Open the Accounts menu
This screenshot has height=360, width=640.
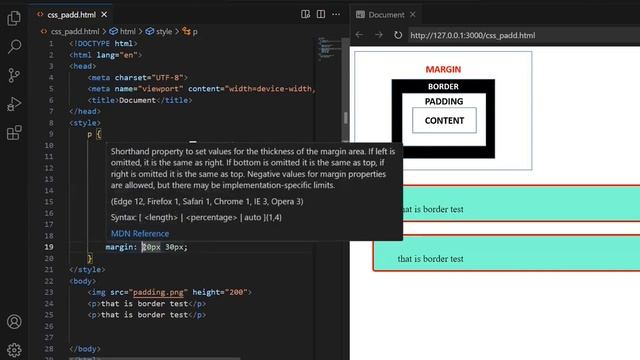pyautogui.click(x=14, y=322)
